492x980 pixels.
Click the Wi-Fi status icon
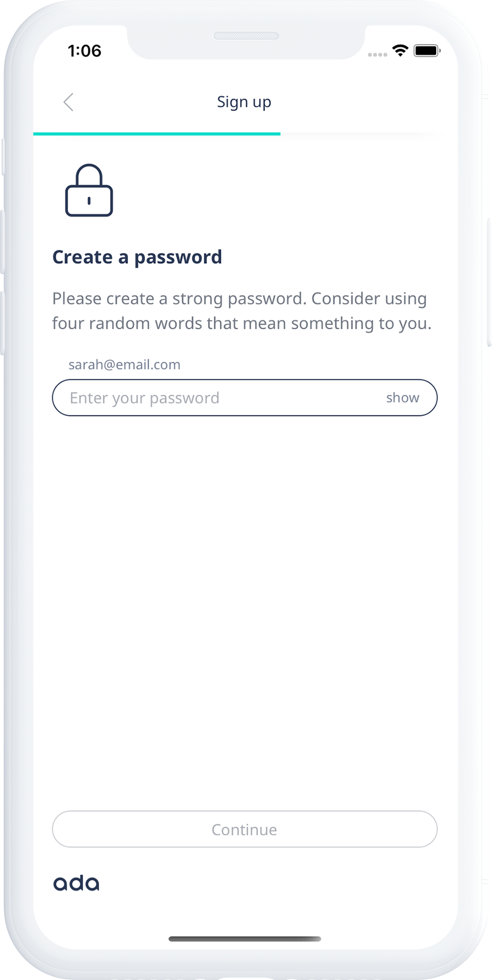(400, 51)
